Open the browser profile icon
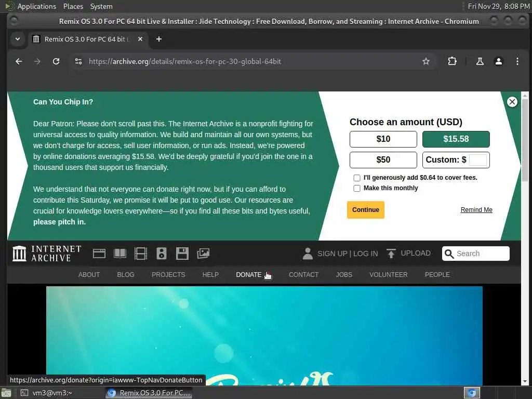 click(x=498, y=61)
